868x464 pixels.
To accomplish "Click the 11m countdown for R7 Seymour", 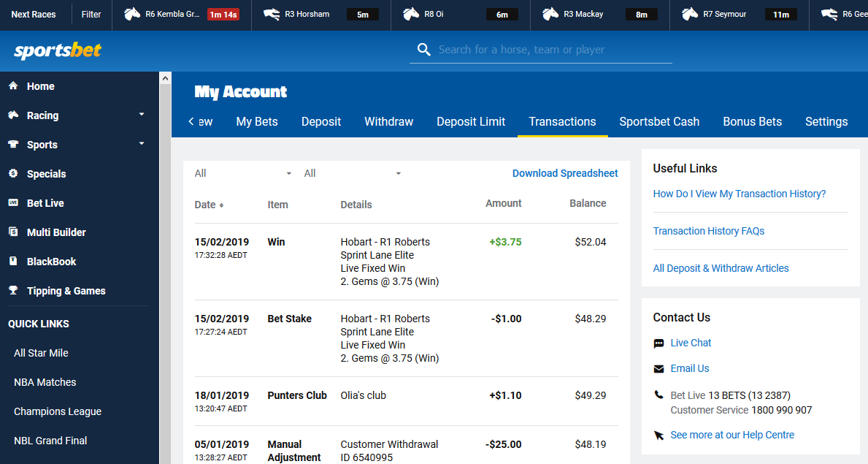I will pyautogui.click(x=781, y=15).
